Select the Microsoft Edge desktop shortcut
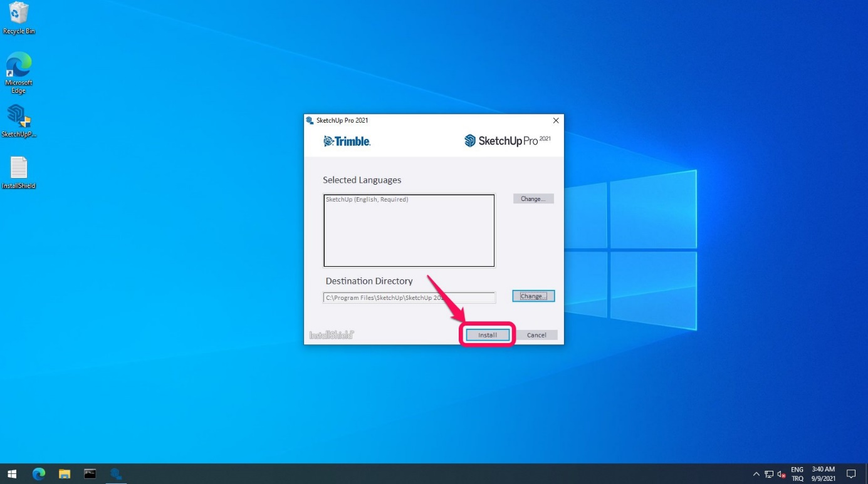 pyautogui.click(x=19, y=73)
